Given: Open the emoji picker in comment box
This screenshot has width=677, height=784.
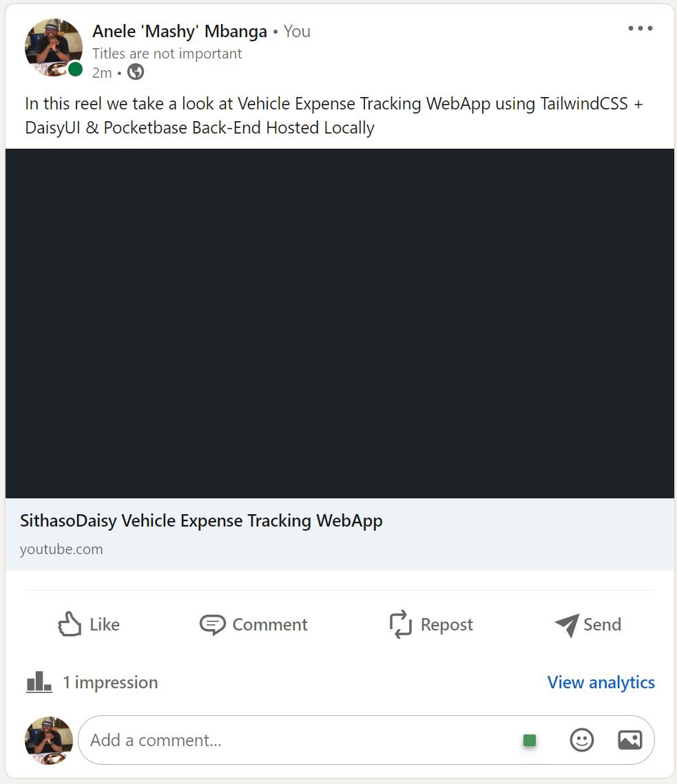Looking at the screenshot, I should [582, 740].
